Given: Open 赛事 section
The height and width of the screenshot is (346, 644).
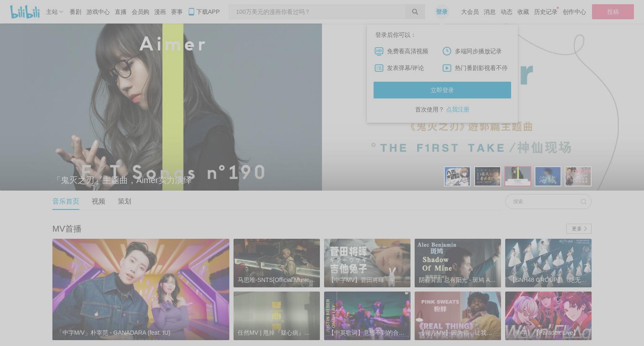Looking at the screenshot, I should pyautogui.click(x=177, y=12).
